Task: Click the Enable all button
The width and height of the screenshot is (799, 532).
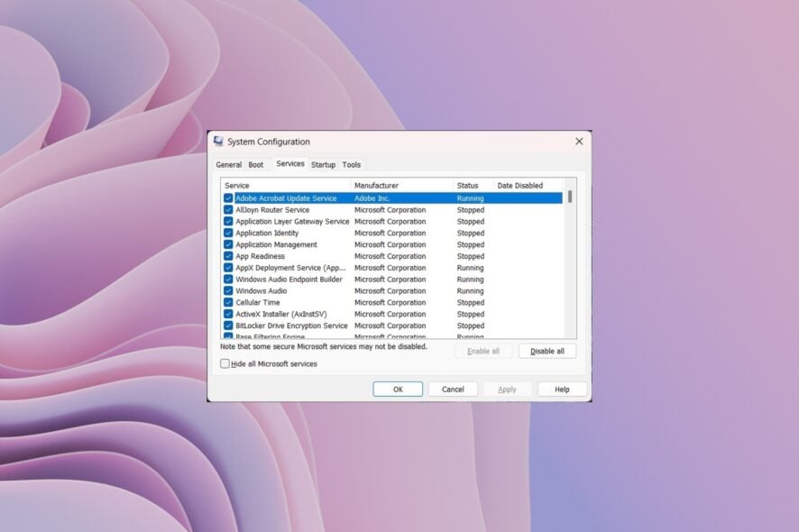Action: pyautogui.click(x=483, y=351)
